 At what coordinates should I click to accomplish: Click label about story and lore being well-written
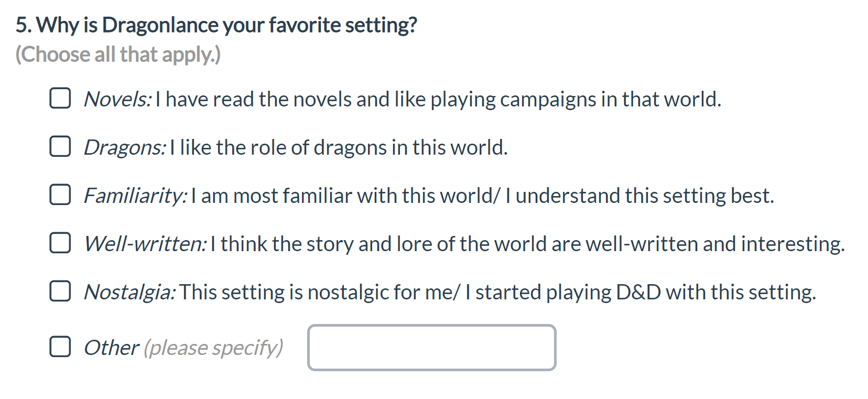(x=527, y=244)
